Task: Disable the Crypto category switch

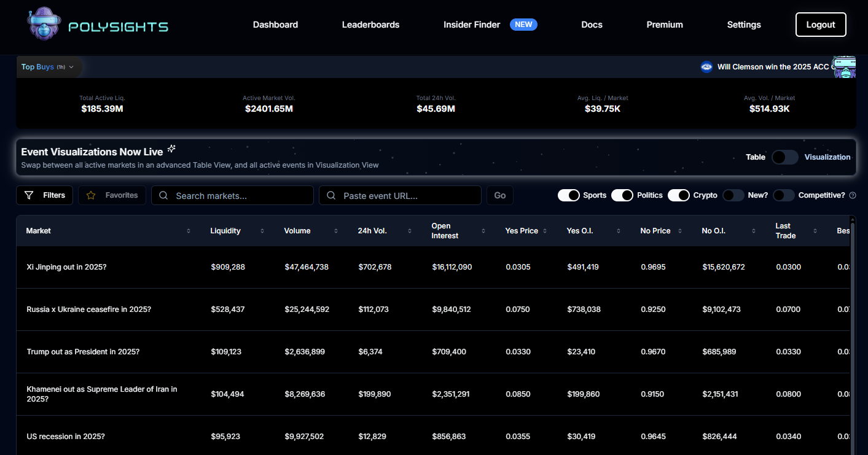Action: [x=679, y=195]
